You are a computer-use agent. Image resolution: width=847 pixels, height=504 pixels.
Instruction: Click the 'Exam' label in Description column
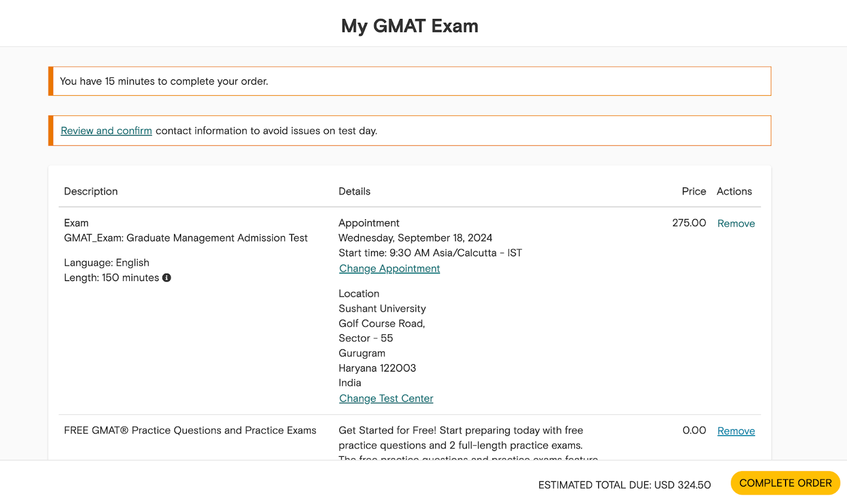click(76, 223)
